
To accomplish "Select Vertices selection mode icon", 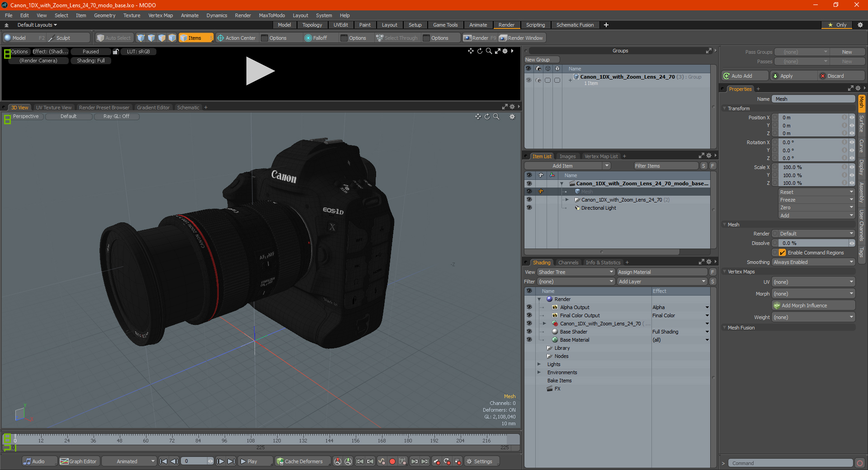I will 141,38.
